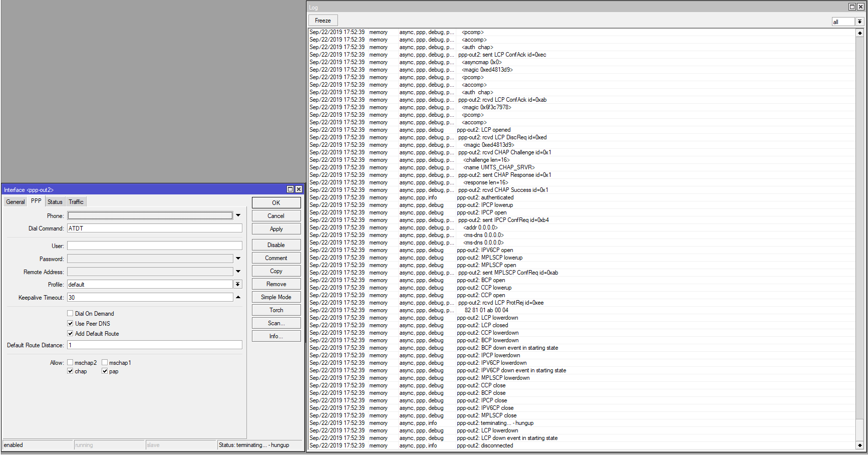
Task: Click the Default Route Distance field
Action: [x=155, y=345]
